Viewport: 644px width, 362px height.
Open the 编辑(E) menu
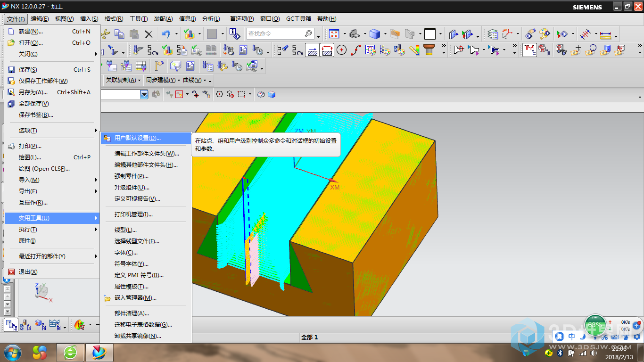point(40,19)
